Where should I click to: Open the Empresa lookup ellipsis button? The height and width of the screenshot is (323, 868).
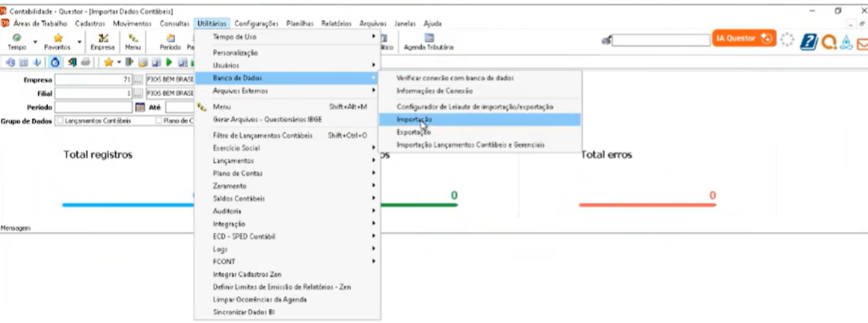(138, 81)
